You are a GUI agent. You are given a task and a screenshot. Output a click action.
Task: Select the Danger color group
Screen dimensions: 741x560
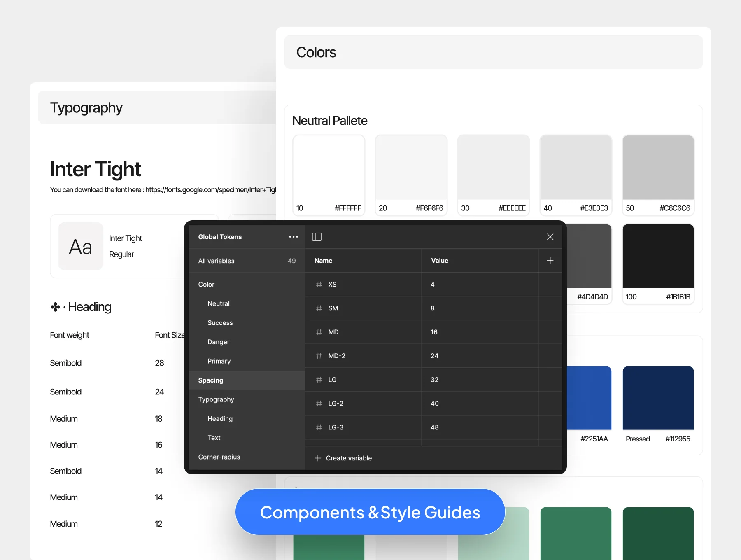(247, 342)
